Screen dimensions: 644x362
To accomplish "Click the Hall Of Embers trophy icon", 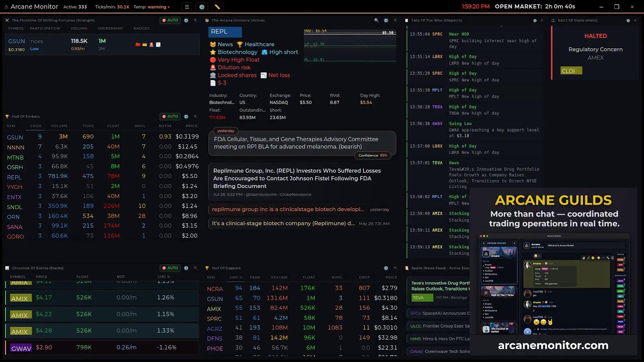I will pyautogui.click(x=7, y=116).
